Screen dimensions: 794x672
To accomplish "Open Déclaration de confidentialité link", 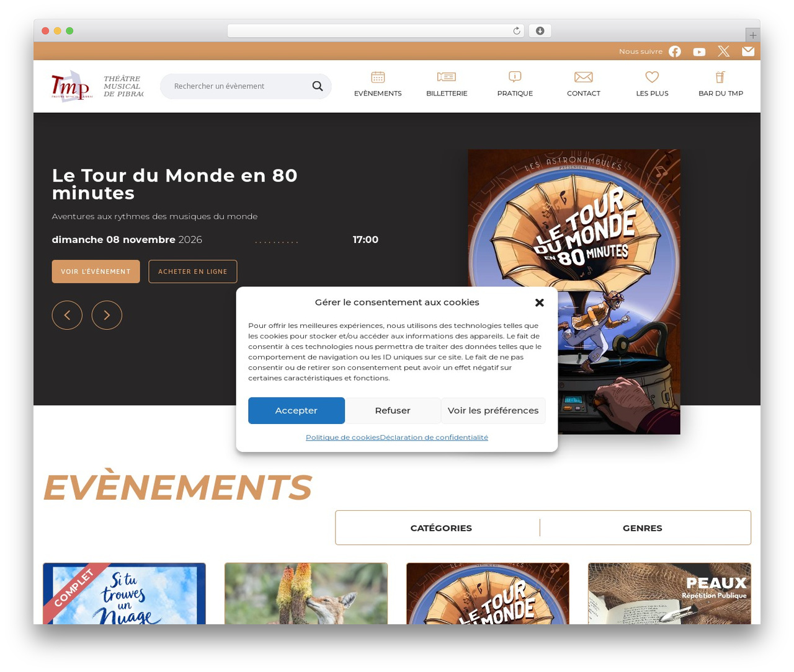I will tap(434, 438).
